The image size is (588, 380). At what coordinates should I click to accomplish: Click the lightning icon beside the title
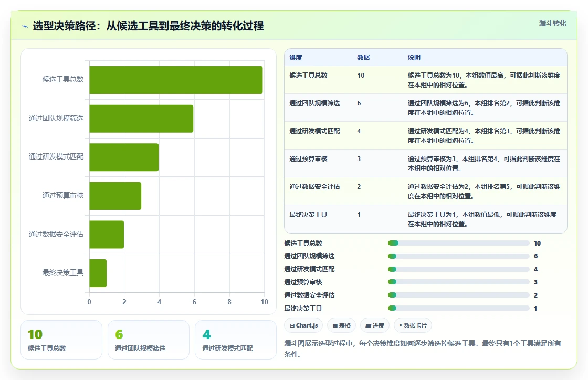(25, 26)
